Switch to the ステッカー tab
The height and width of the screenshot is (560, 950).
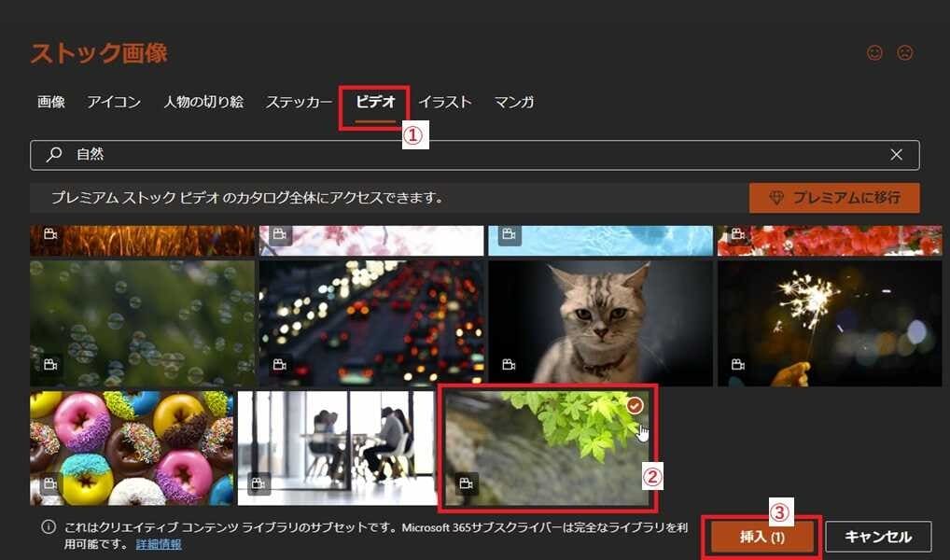(299, 102)
